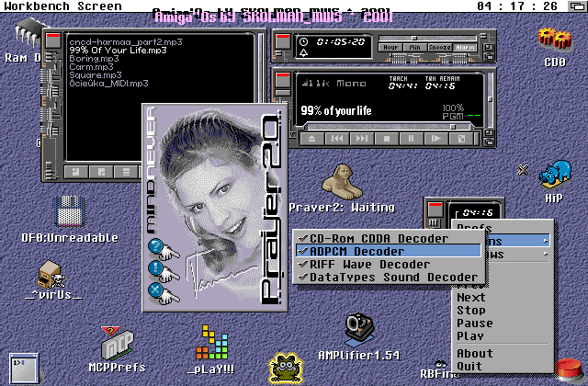This screenshot has width=588, height=386.
Task: Launch the MCPPrefs icon
Action: [118, 343]
